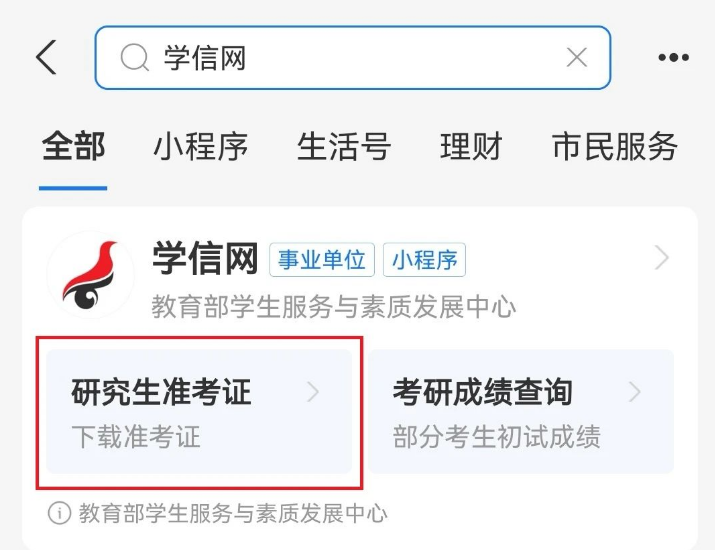The height and width of the screenshot is (550, 715).
Task: Click the info icon beside 教育部学生服务
Action: pos(59,513)
